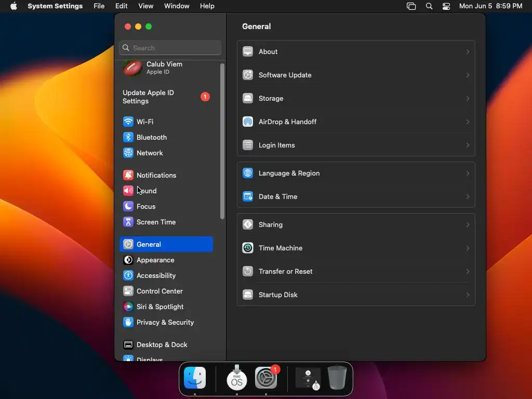Open the Focus moon icon

128,206
